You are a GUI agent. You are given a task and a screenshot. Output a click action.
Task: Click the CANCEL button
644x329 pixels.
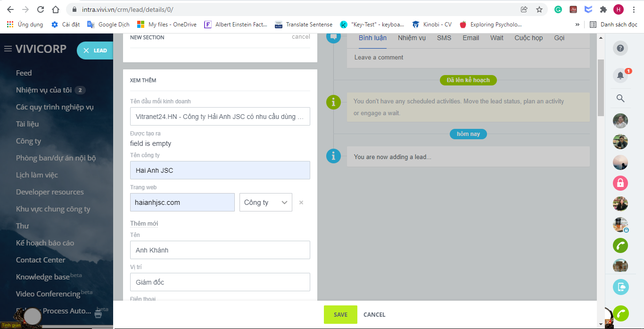click(374, 314)
